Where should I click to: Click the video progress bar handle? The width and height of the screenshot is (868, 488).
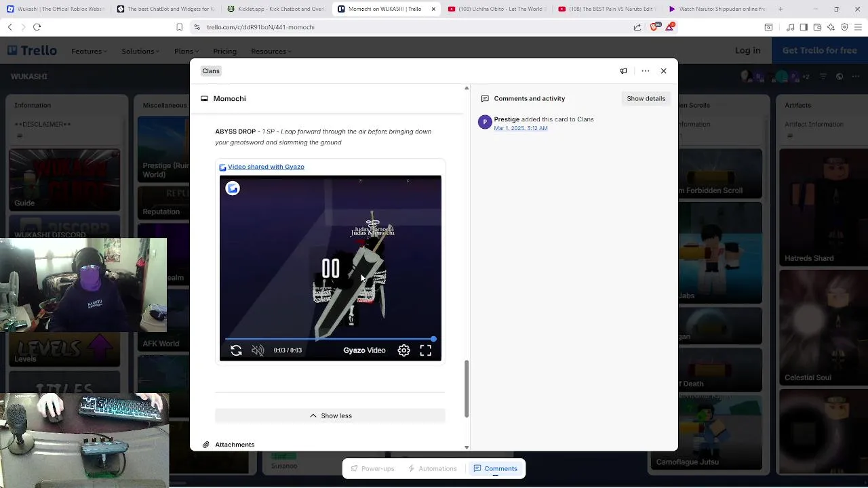point(433,339)
